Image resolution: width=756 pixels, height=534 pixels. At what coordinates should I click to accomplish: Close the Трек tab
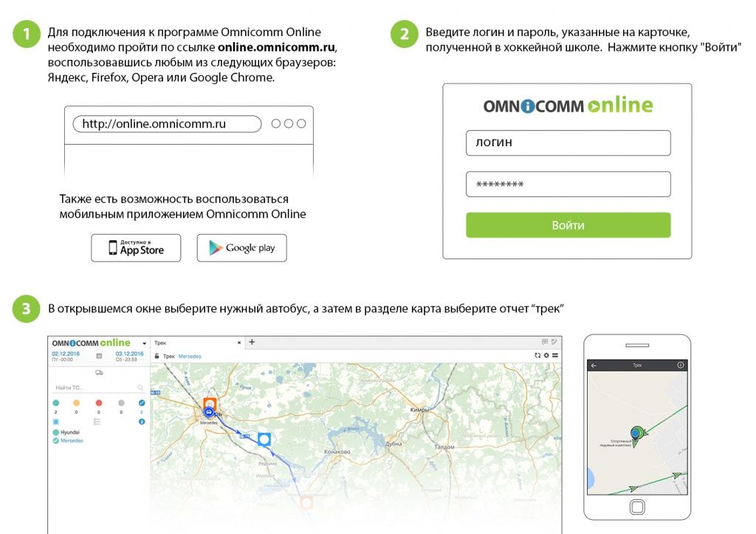[239, 343]
